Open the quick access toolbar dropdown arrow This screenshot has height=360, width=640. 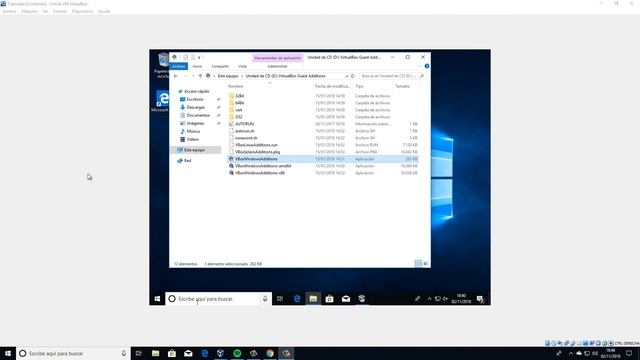click(200, 58)
